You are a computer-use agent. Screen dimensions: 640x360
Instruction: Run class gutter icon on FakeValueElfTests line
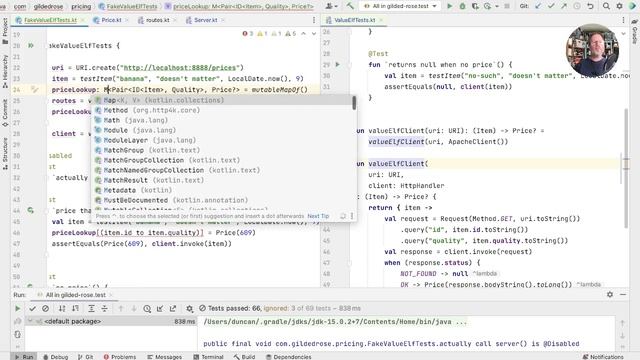[31, 45]
